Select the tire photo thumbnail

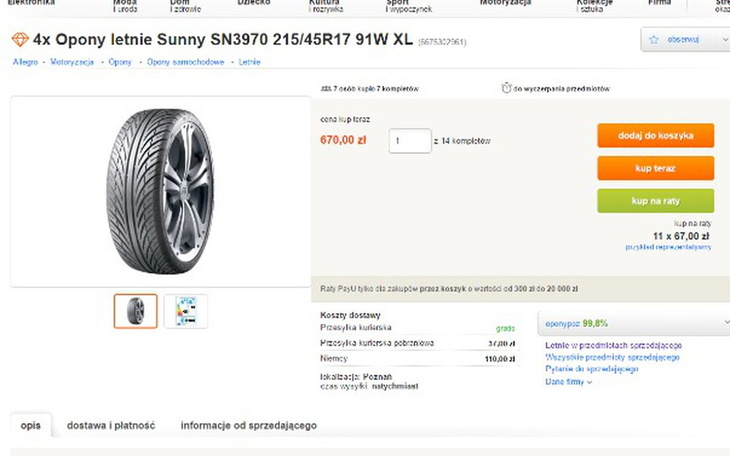coord(135,311)
